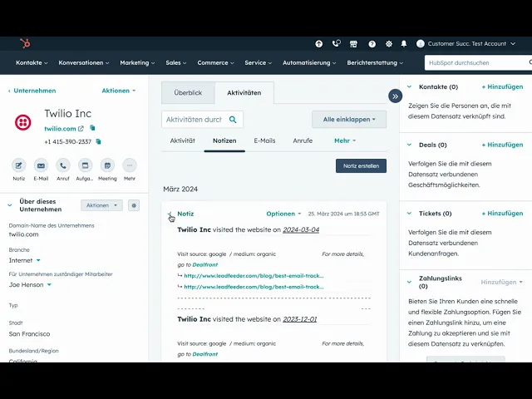Collapse the Deals (0) section
This screenshot has height=399, width=532.
410,145
